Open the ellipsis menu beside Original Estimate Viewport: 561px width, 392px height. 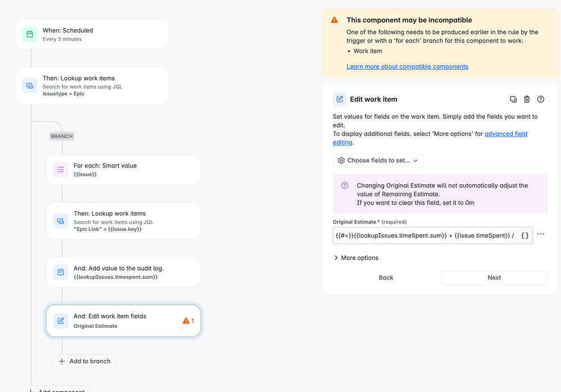(x=541, y=234)
